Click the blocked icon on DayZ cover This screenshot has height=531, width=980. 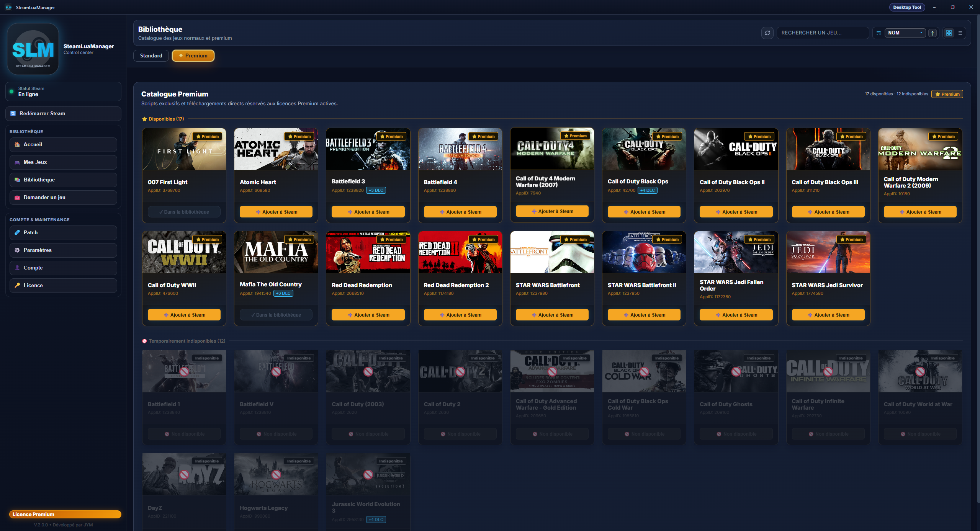tap(184, 475)
